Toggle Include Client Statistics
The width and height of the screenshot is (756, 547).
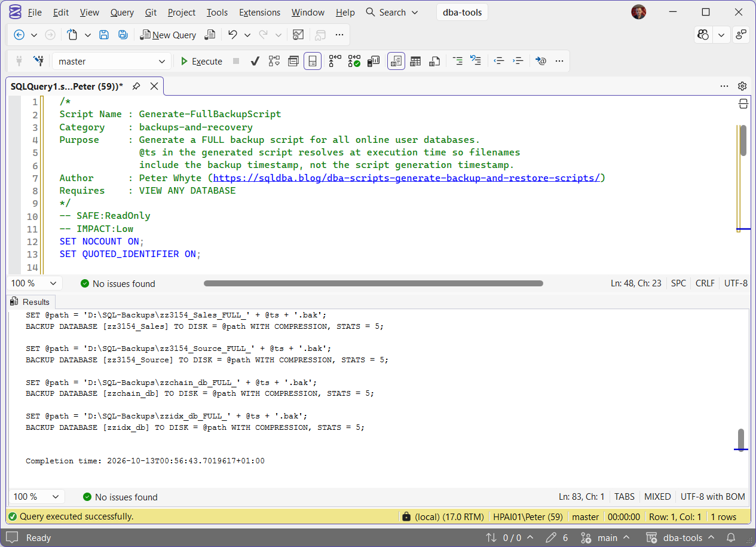pos(374,61)
